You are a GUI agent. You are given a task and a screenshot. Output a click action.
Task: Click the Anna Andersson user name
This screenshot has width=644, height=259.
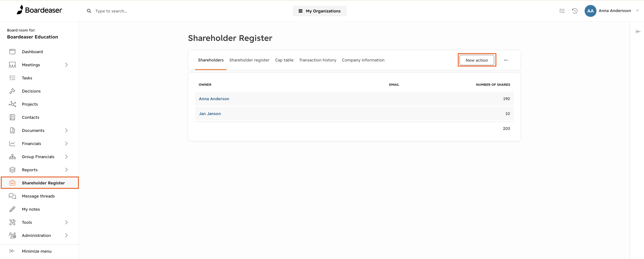pyautogui.click(x=615, y=10)
